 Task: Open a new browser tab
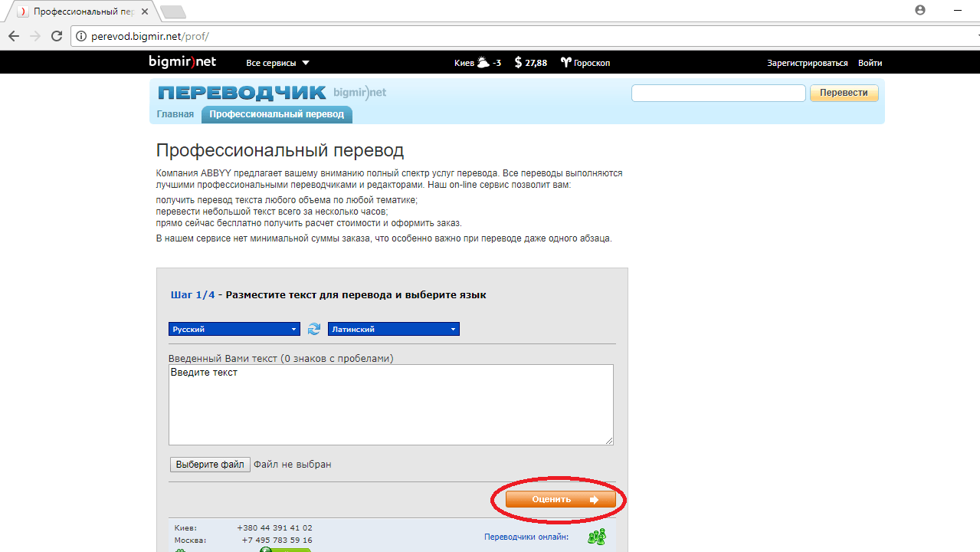(x=172, y=11)
